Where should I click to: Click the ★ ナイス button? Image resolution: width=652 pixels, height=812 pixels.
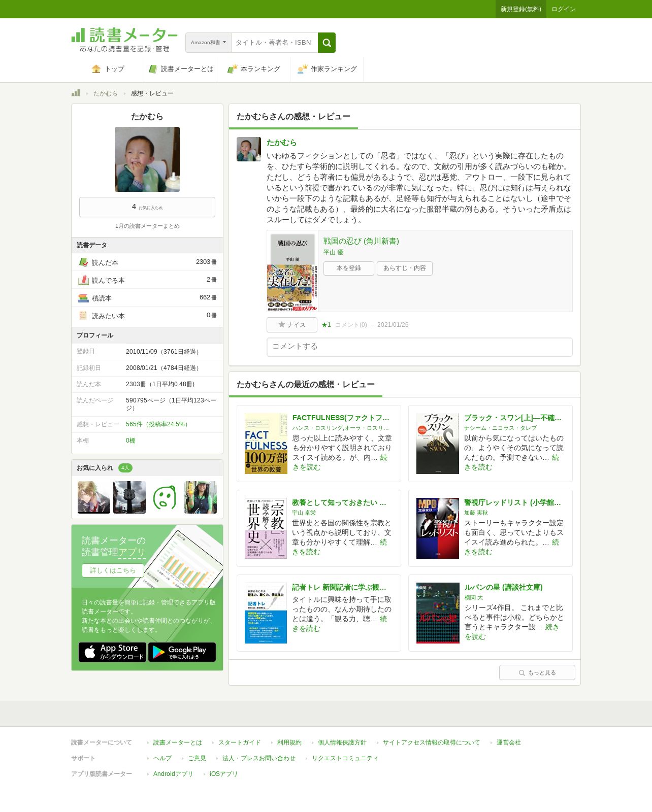(292, 325)
